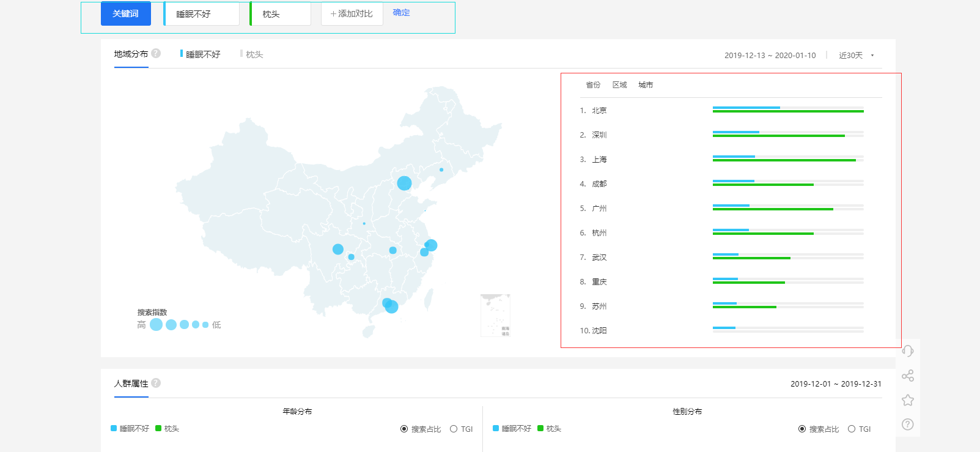This screenshot has width=980, height=452.
Task: Click the 上海 row in city ranking
Action: pos(731,160)
